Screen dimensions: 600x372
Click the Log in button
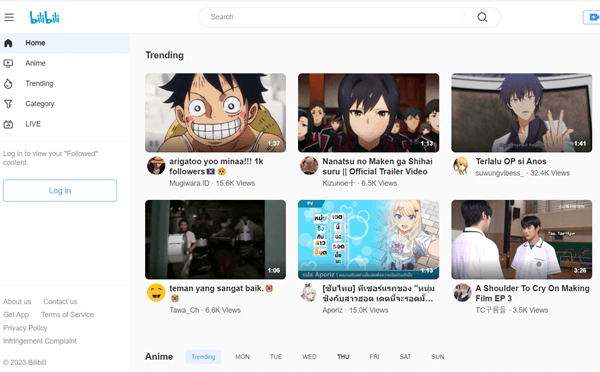pyautogui.click(x=60, y=191)
